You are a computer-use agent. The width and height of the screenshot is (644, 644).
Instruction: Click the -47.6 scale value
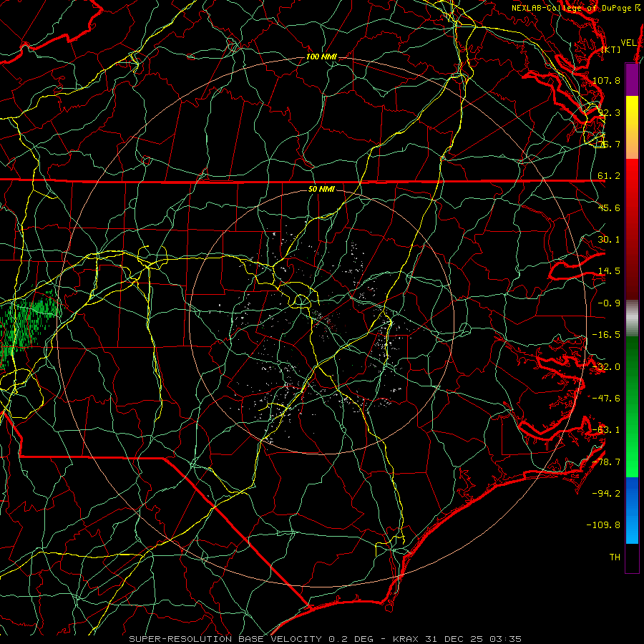pyautogui.click(x=606, y=399)
